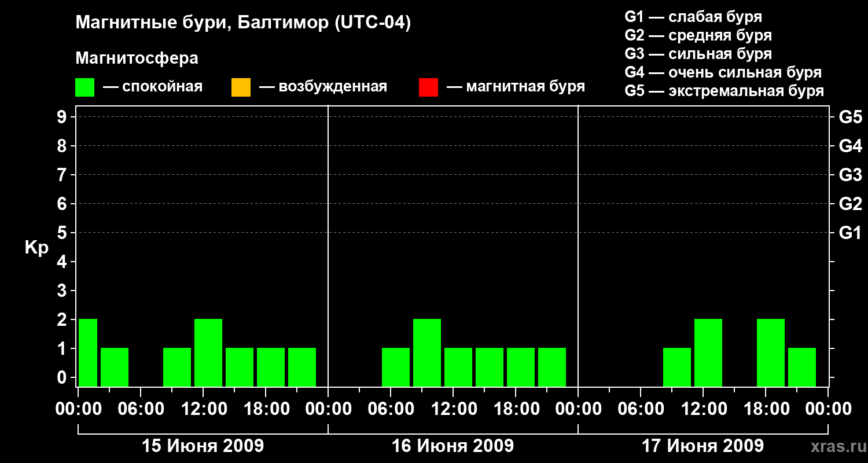The width and height of the screenshot is (868, 463).
Task: Click the Kp 1 bar at 21:00 on 15 June
Action: coord(302,367)
